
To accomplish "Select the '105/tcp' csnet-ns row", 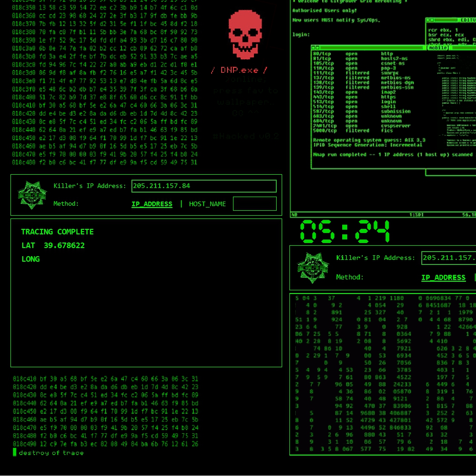I will coord(359,63).
